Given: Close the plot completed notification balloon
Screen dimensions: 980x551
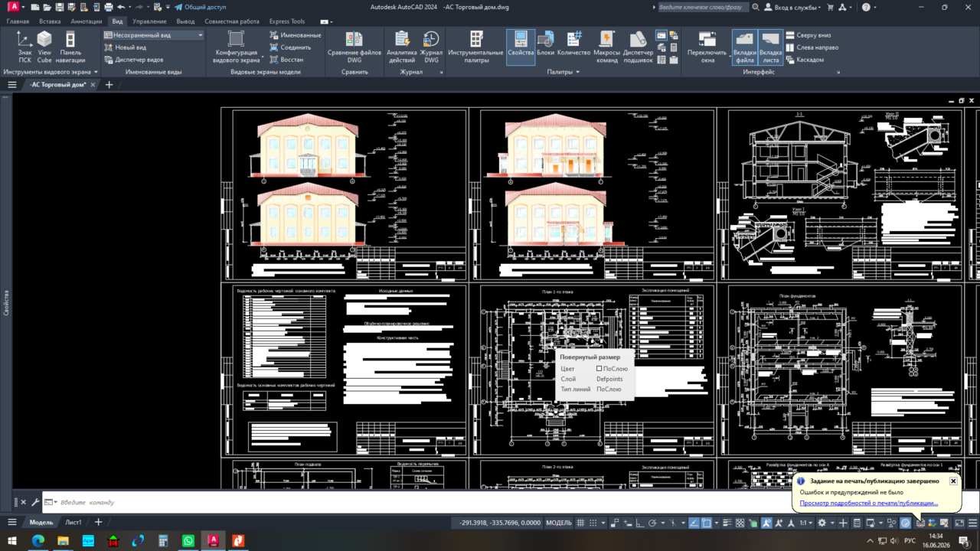Looking at the screenshot, I should [x=953, y=481].
